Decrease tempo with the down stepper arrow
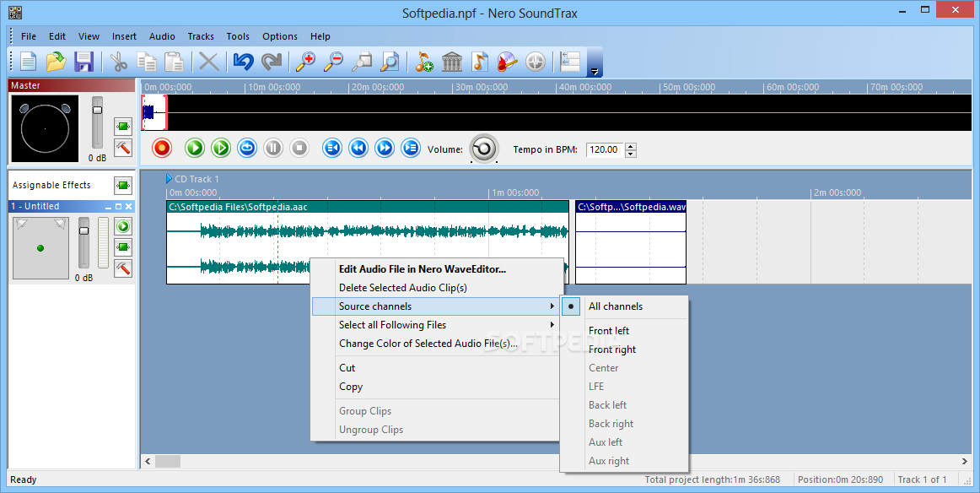980x493 pixels. point(631,154)
